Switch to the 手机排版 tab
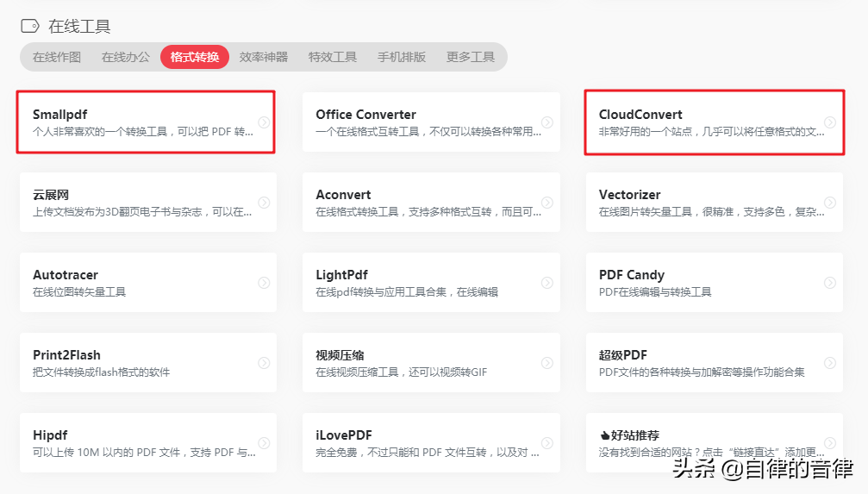The height and width of the screenshot is (494, 868). coord(402,57)
